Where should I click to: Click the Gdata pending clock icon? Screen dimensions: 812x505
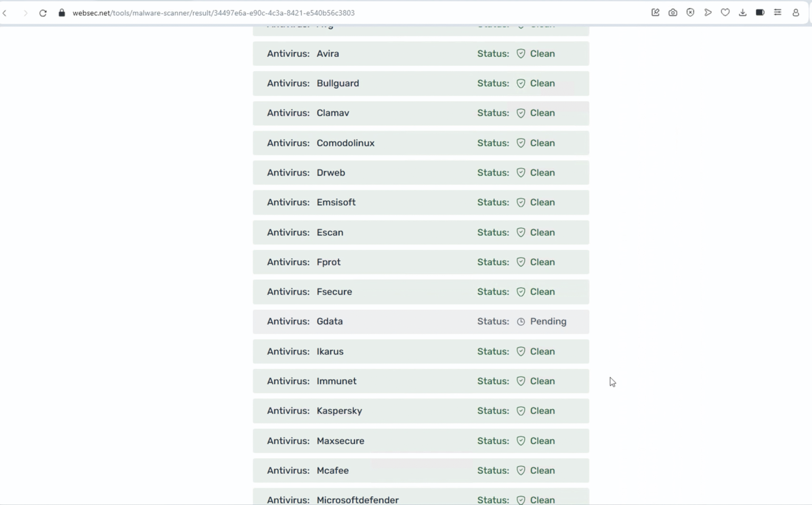click(x=521, y=322)
